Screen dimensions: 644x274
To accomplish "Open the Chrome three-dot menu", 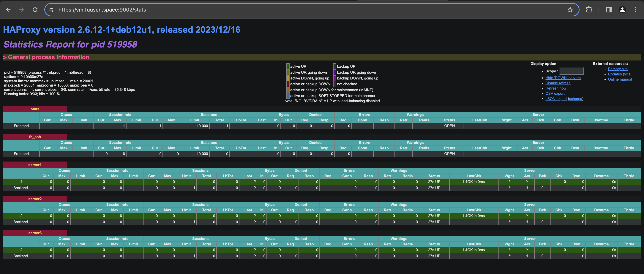I will coord(636,10).
